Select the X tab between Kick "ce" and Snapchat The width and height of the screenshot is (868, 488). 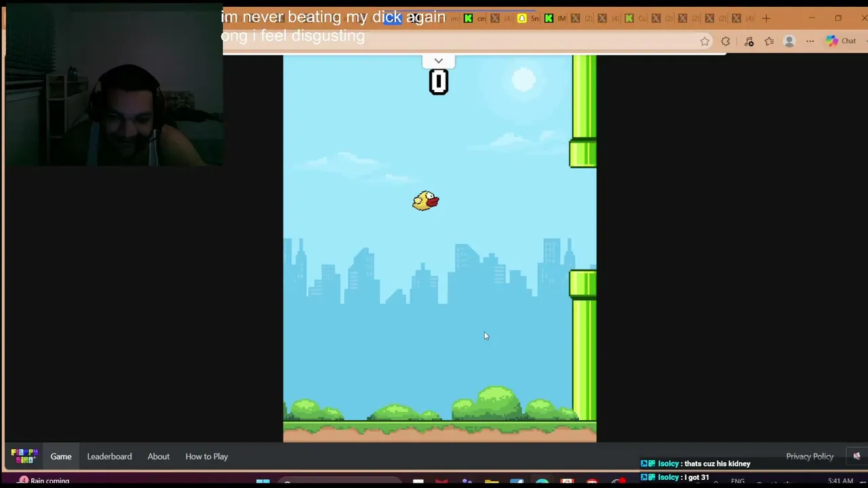[502, 18]
